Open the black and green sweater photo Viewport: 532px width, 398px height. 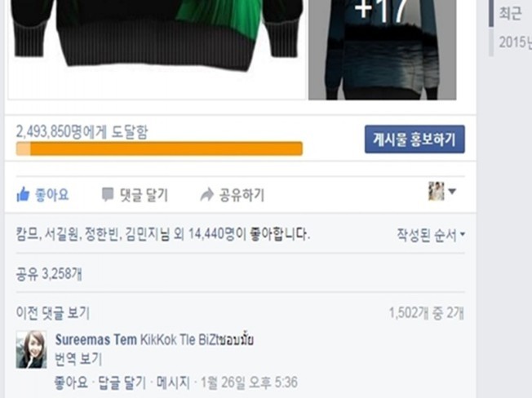pos(157,50)
